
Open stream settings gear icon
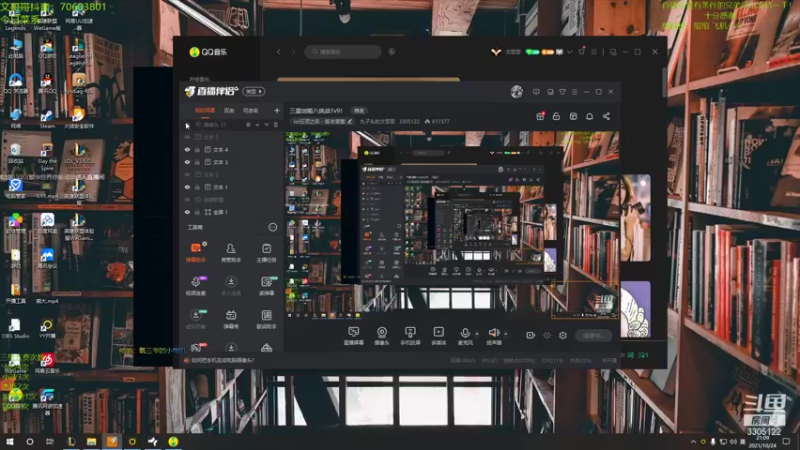point(563,335)
